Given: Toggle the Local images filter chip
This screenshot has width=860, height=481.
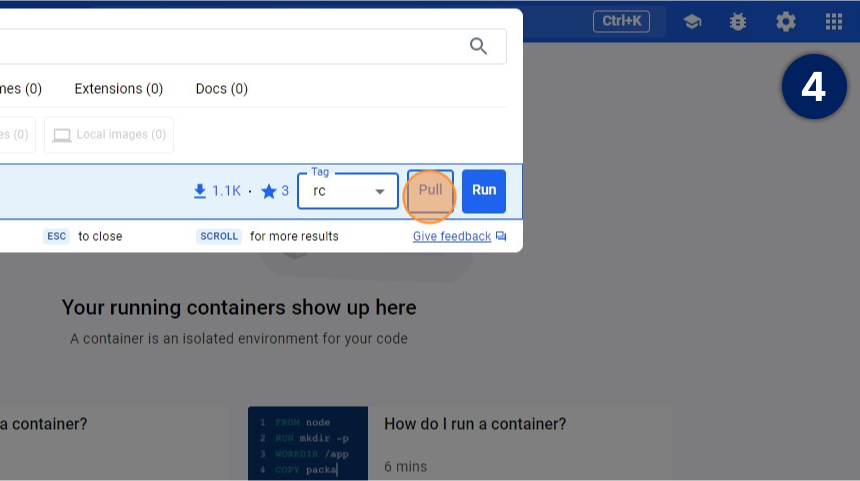Looking at the screenshot, I should tap(109, 135).
